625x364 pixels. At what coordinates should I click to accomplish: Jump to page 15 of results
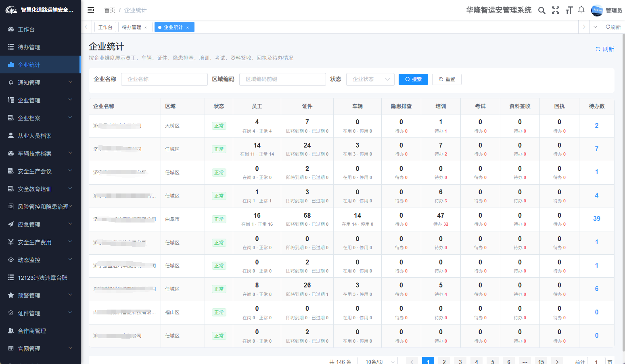point(541,362)
